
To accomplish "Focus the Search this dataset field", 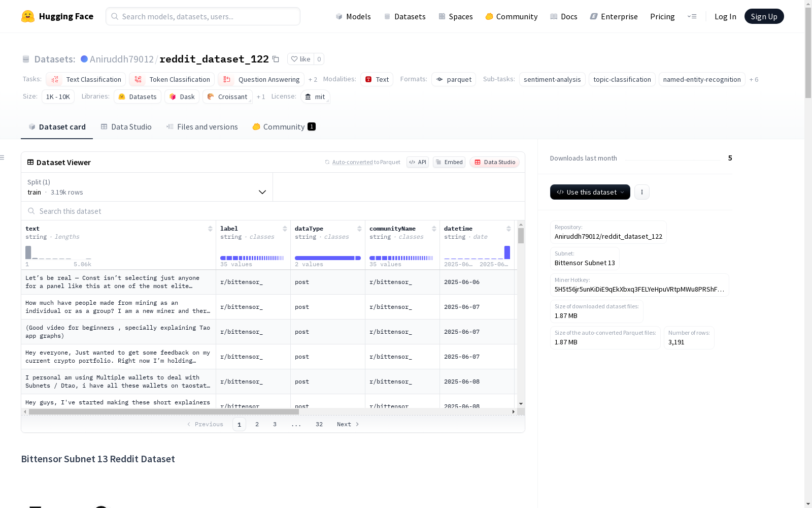I will (x=273, y=211).
